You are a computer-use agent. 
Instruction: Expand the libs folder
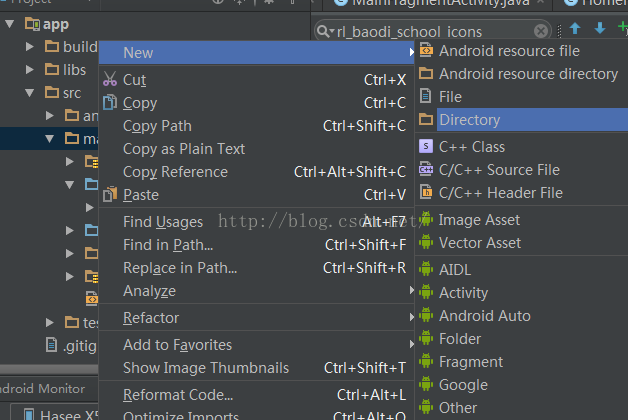tap(31, 70)
